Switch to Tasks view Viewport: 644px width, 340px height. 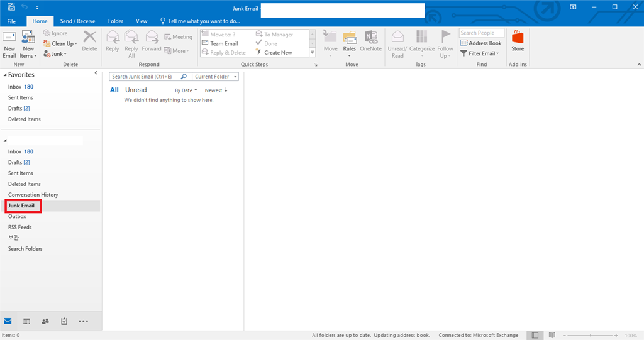click(x=64, y=322)
